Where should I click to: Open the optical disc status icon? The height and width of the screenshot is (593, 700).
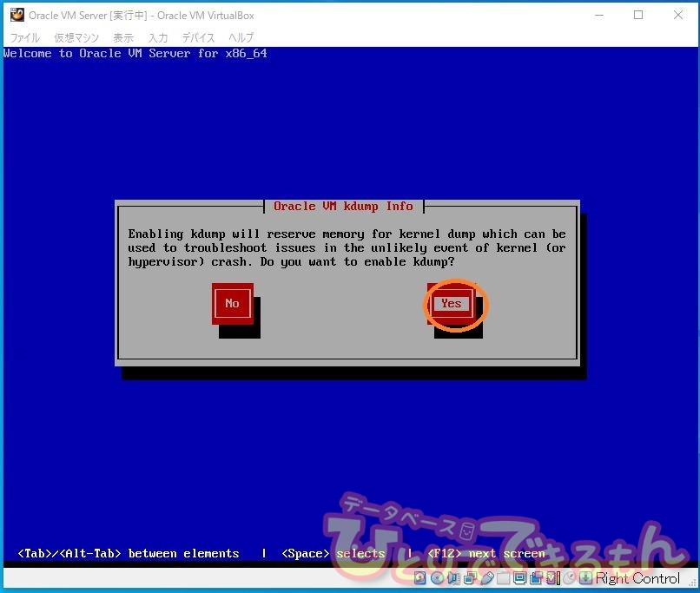tap(437, 578)
